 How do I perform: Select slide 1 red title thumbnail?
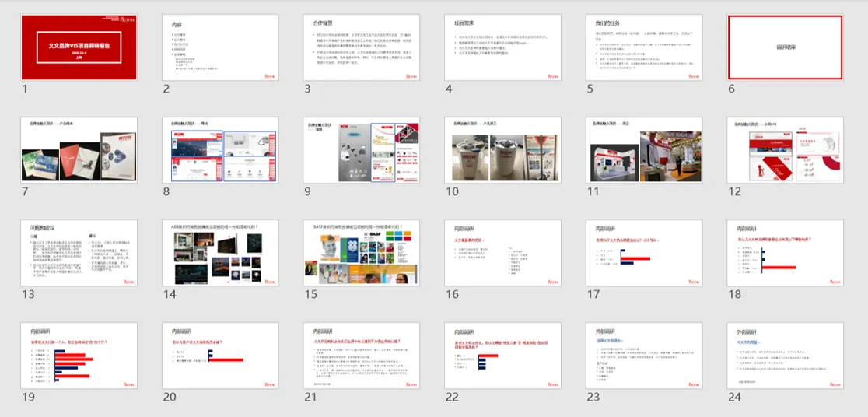click(x=79, y=47)
